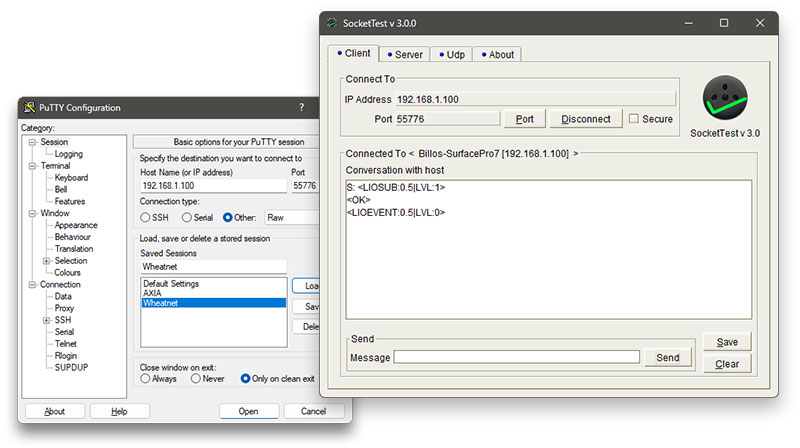
Task: Open the Data category
Action: click(x=63, y=296)
